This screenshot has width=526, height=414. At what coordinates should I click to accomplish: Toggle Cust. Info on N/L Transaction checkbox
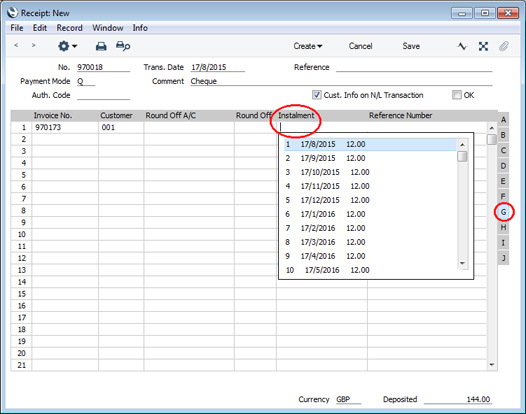click(x=317, y=95)
